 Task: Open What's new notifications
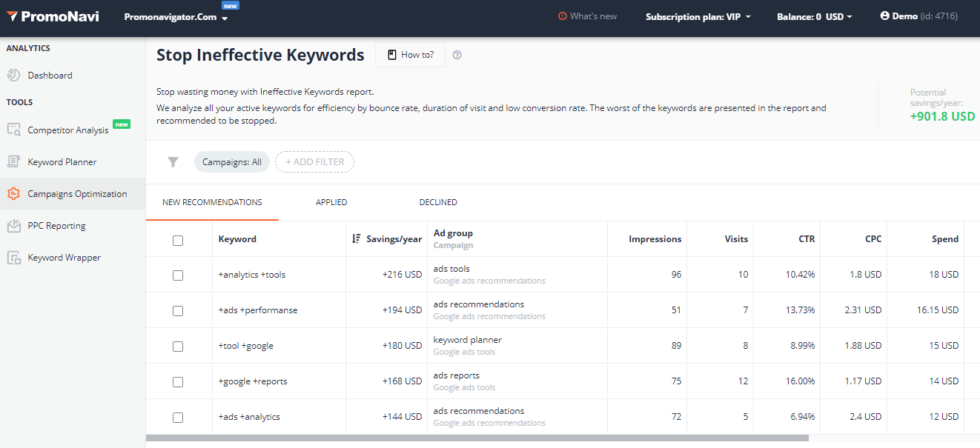tap(587, 16)
